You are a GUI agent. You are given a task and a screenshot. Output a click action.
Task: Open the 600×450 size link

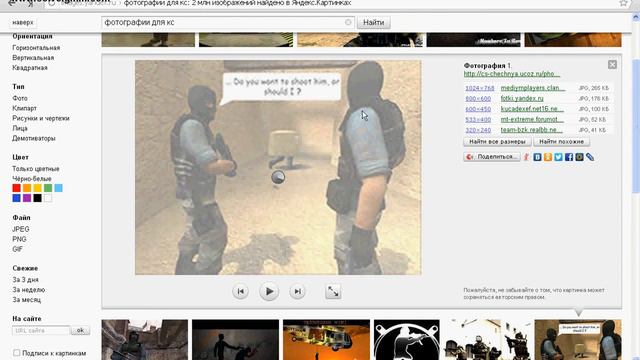(x=478, y=109)
